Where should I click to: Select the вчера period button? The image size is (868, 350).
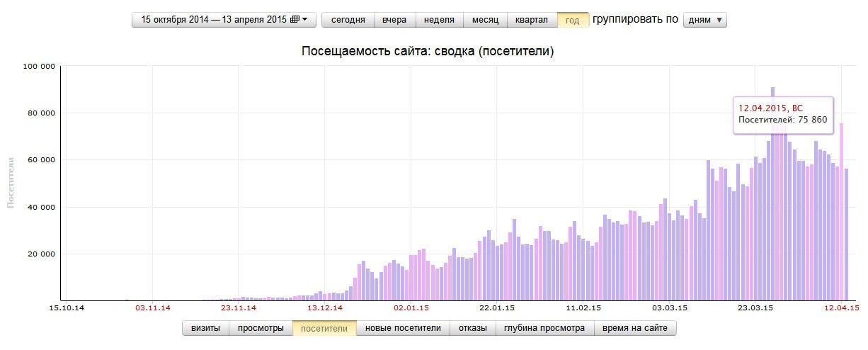pyautogui.click(x=394, y=20)
